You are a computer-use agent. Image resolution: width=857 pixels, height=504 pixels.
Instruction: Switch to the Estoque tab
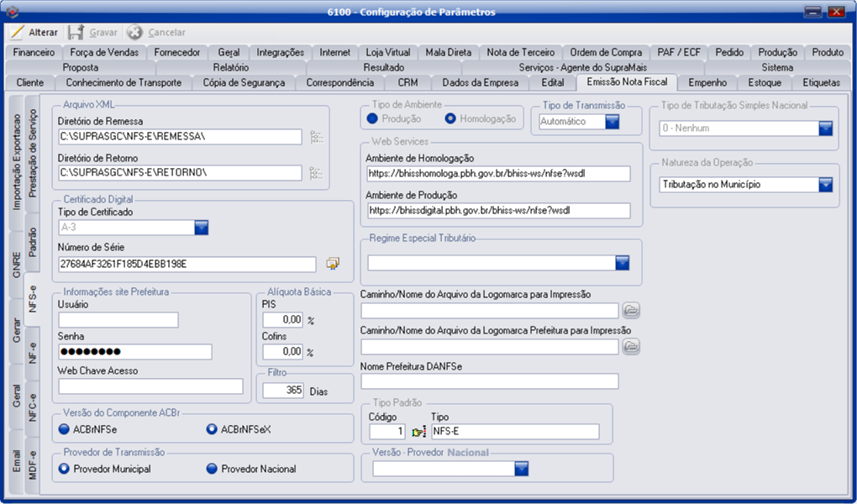coord(765,82)
